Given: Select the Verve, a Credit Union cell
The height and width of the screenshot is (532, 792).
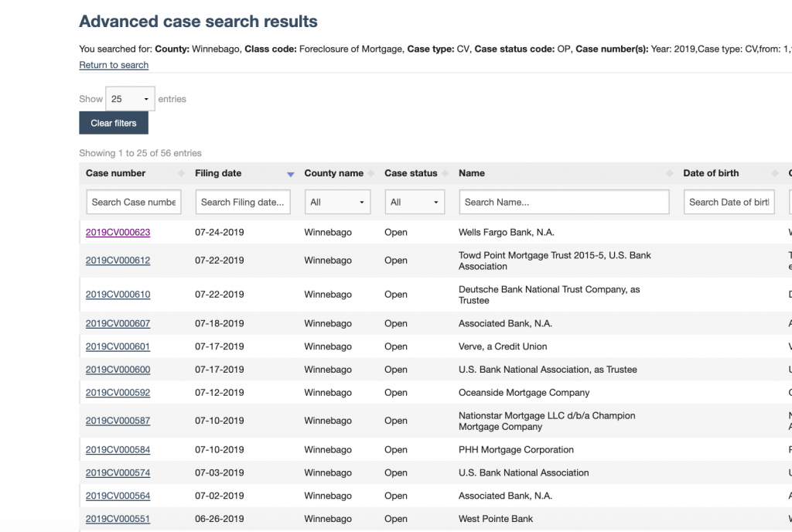Looking at the screenshot, I should tap(503, 346).
